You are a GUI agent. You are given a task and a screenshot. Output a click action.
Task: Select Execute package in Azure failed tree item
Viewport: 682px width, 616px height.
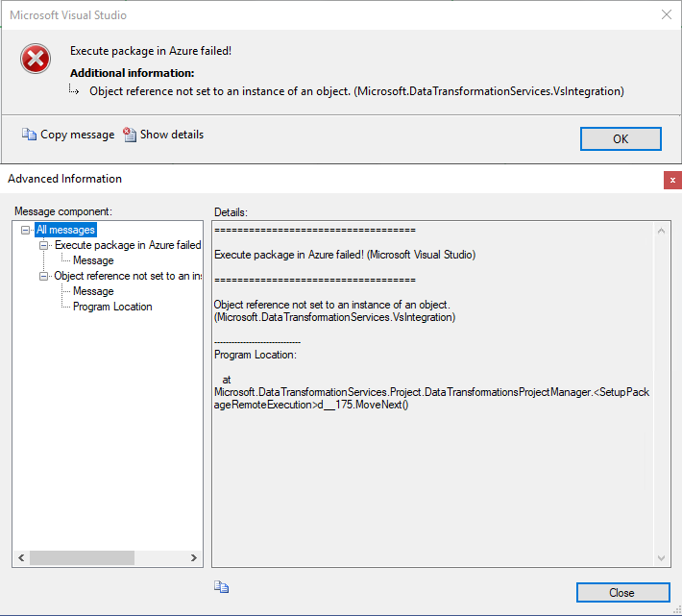click(x=128, y=245)
